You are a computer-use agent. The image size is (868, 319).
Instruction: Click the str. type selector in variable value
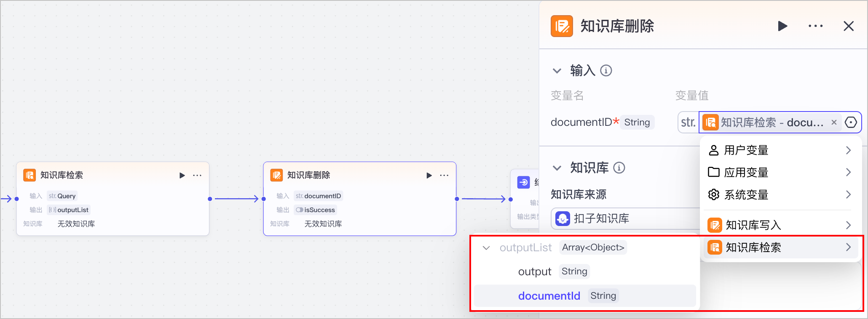tap(688, 122)
